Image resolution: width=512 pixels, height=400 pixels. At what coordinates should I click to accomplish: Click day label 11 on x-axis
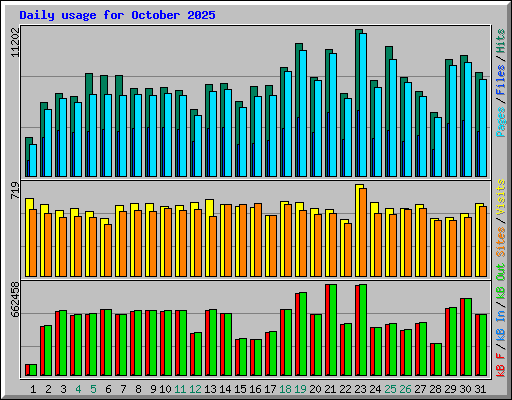(x=180, y=389)
